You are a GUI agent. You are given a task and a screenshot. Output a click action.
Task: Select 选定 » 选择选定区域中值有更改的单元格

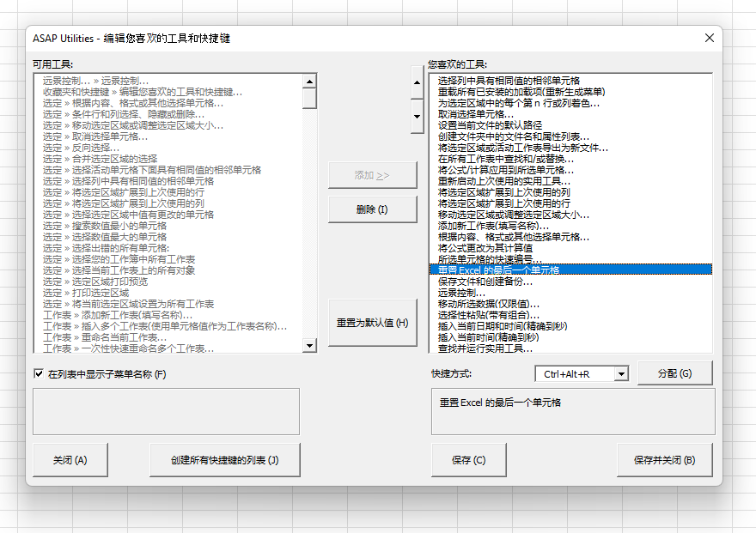(x=128, y=215)
